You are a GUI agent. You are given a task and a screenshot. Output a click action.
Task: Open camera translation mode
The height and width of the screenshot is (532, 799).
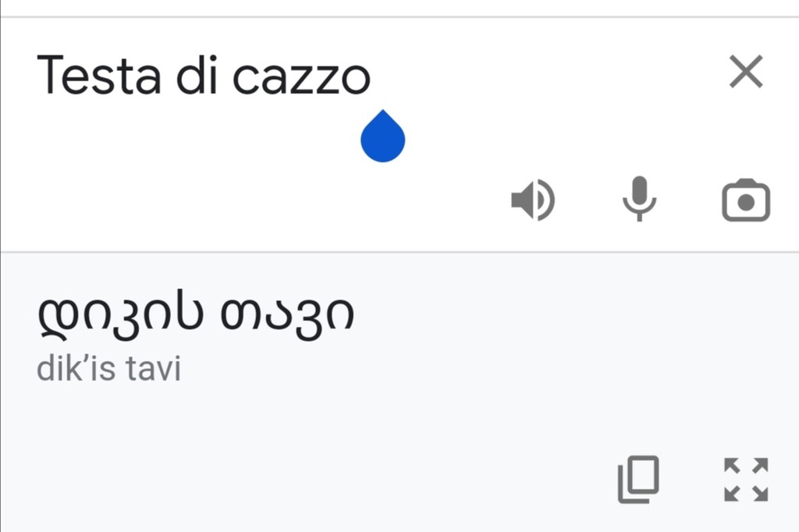tap(746, 199)
